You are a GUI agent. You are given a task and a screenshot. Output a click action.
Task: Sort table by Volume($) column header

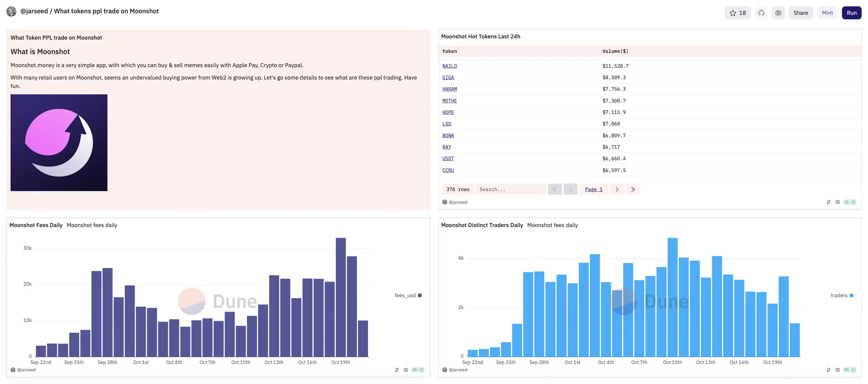[x=615, y=51]
